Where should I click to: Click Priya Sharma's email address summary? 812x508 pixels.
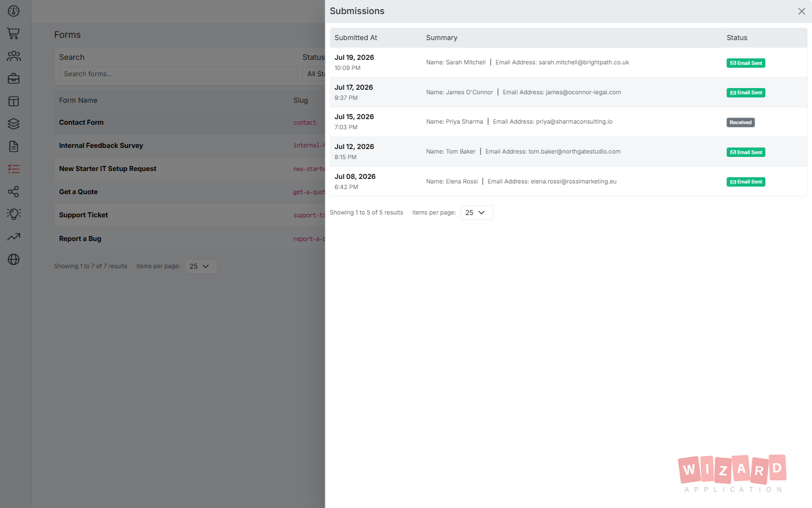pyautogui.click(x=553, y=122)
